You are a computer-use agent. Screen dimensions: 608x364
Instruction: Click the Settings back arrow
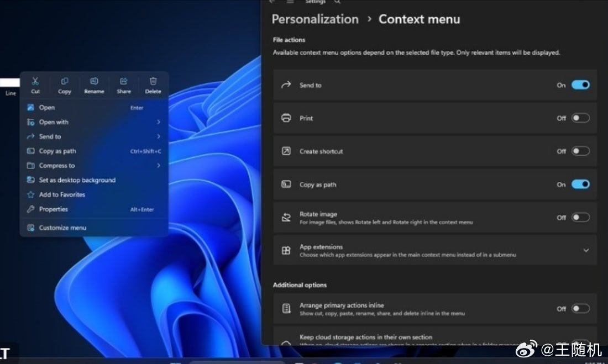272,2
